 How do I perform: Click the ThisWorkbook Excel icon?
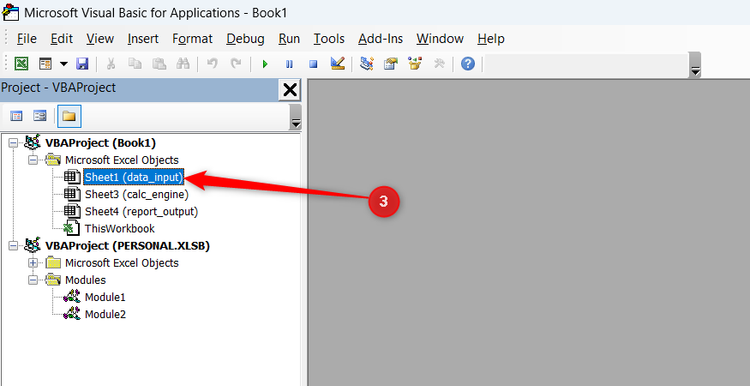(72, 228)
